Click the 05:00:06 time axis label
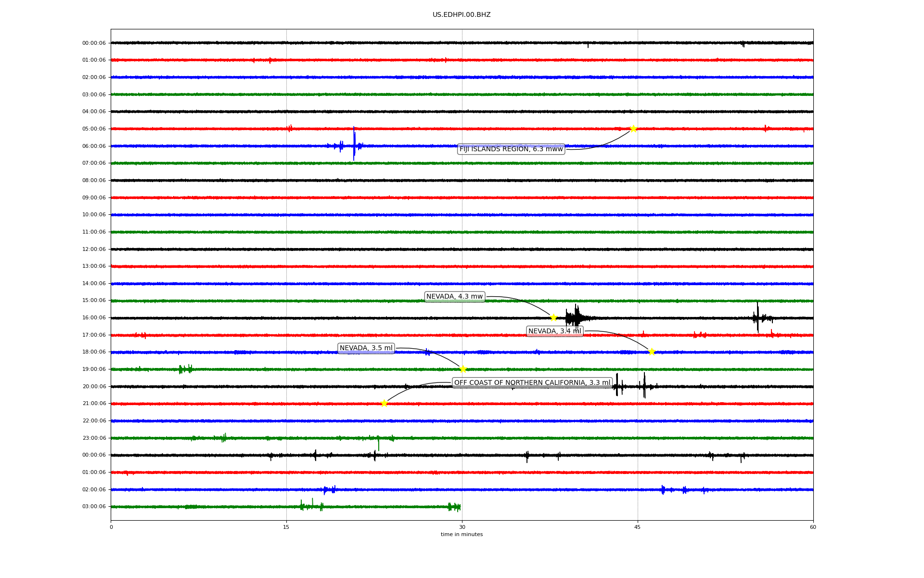Screen dimensions: 924x578 click(x=94, y=129)
